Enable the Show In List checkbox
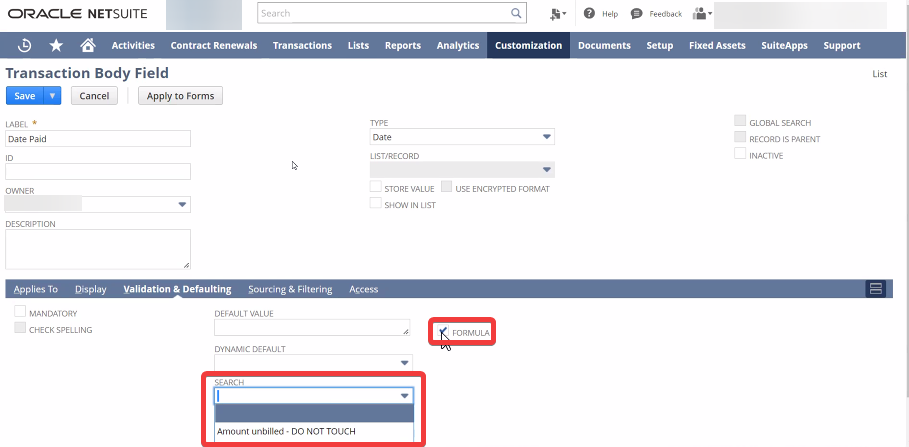 pyautogui.click(x=376, y=203)
